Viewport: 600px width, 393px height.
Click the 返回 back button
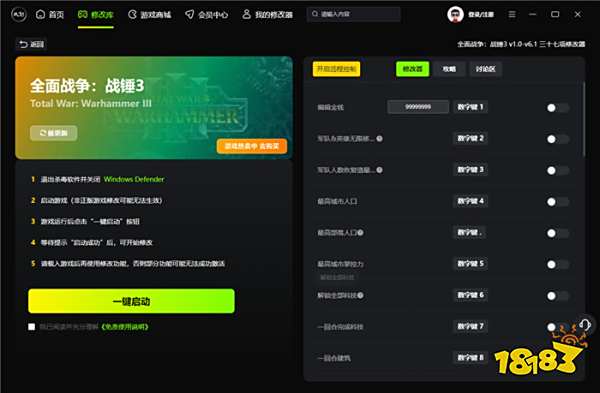31,44
